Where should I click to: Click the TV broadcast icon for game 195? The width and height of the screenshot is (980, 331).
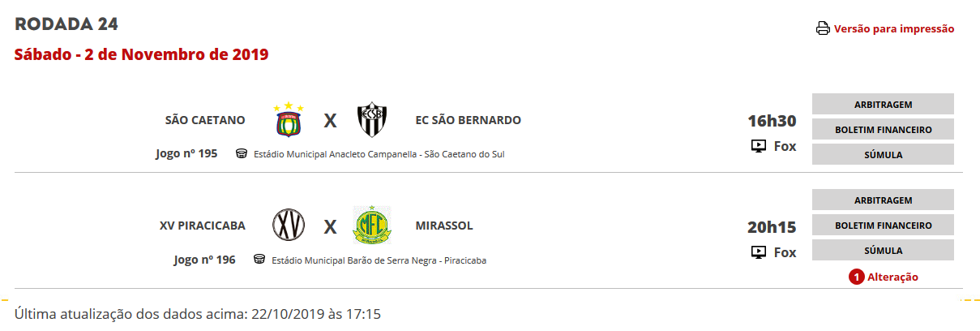(x=759, y=147)
